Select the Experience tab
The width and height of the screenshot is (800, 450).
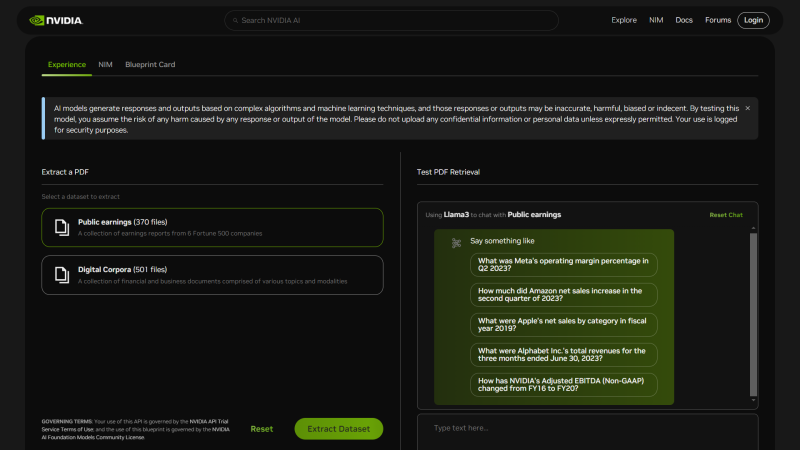click(67, 64)
